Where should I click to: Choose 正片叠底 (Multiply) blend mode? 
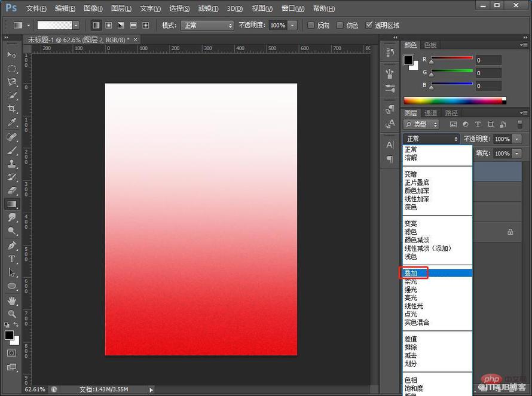click(438, 182)
